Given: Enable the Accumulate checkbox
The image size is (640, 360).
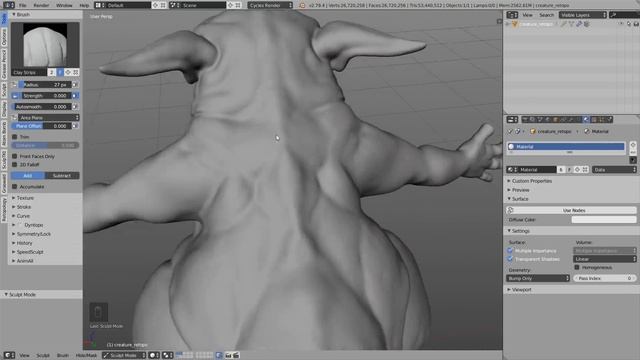Looking at the screenshot, I should click(x=15, y=187).
